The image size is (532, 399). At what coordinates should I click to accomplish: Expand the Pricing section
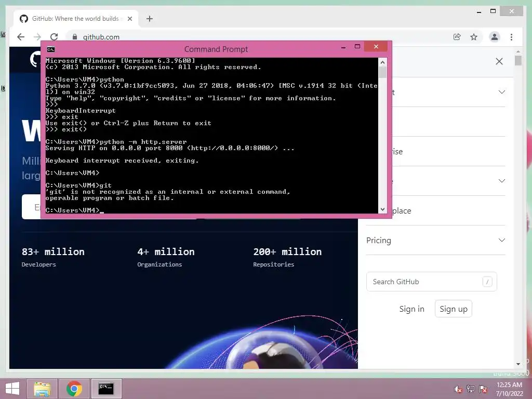click(436, 240)
